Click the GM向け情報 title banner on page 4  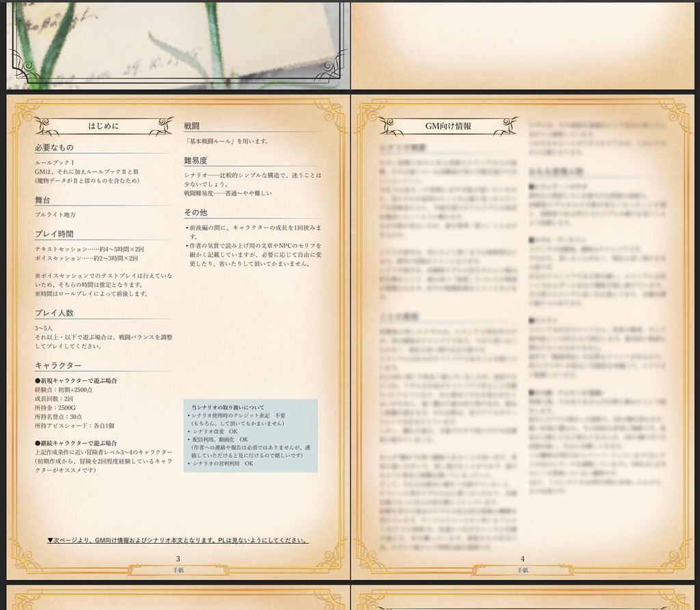pyautogui.click(x=448, y=126)
